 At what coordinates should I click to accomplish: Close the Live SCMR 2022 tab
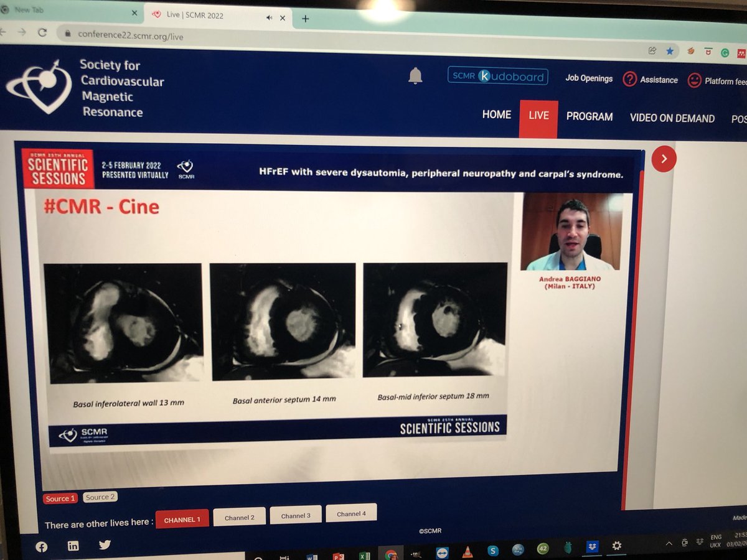pos(283,19)
